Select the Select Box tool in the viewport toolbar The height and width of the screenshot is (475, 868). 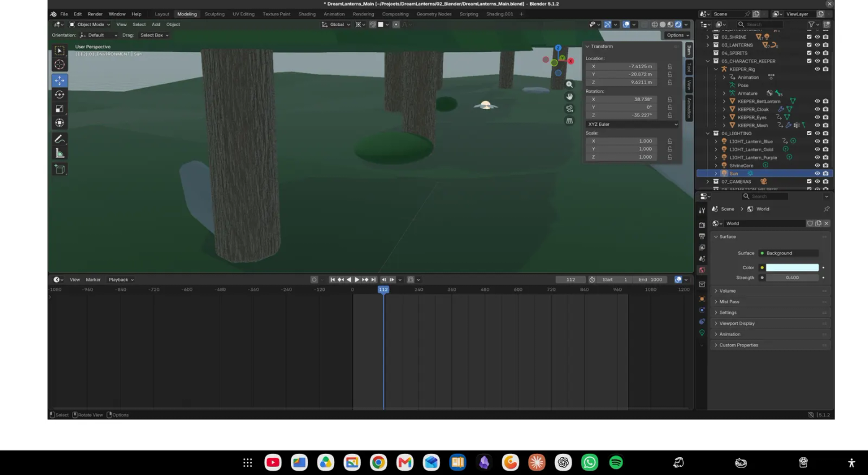pos(60,51)
